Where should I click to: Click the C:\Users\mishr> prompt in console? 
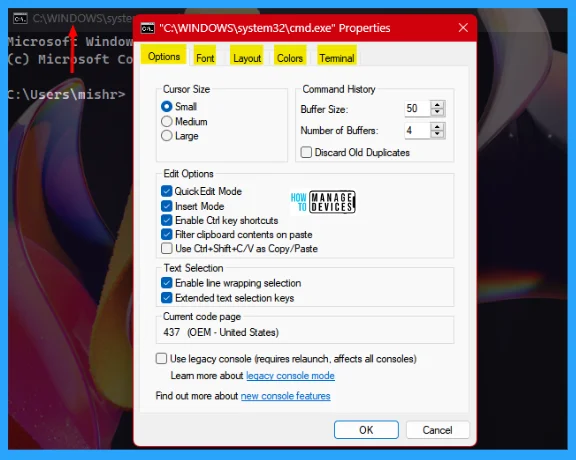pyautogui.click(x=66, y=94)
